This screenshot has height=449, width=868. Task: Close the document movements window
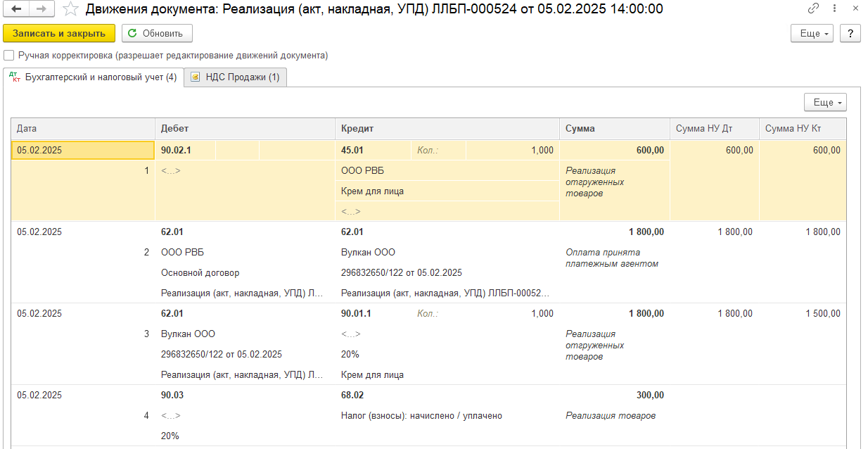(x=855, y=9)
